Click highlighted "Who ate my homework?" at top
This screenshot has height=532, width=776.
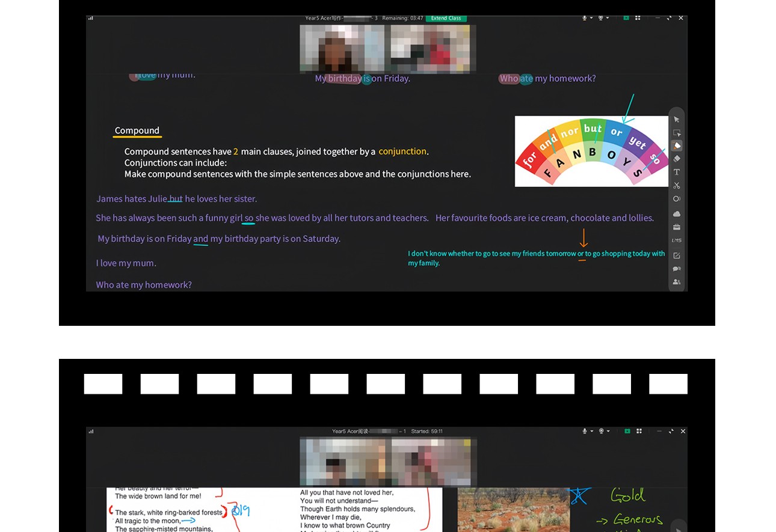click(x=547, y=79)
